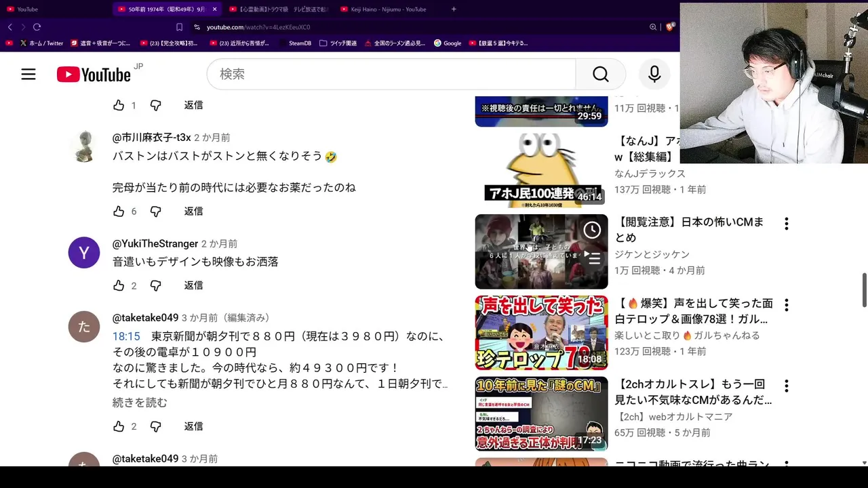Run search with the magnifier button
Viewport: 868px width, 488px height.
pyautogui.click(x=601, y=74)
